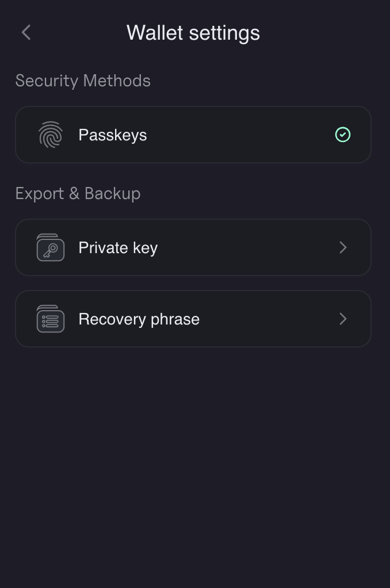The image size is (390, 588).
Task: Open the Recovery phrase backup row
Action: pyautogui.click(x=193, y=319)
